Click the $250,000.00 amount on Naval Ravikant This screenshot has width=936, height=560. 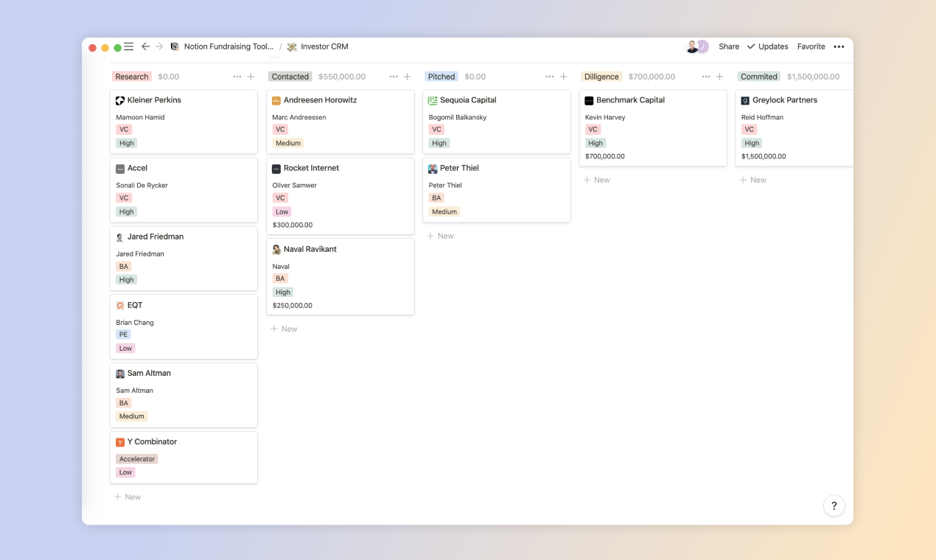(x=293, y=306)
